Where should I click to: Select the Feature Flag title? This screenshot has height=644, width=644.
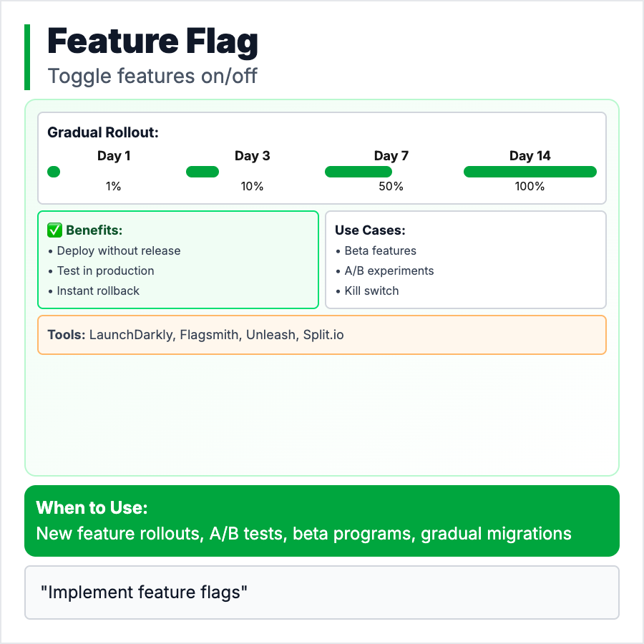click(152, 42)
